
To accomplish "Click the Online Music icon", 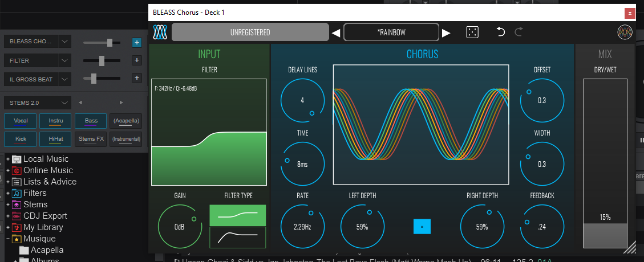I will 17,170.
